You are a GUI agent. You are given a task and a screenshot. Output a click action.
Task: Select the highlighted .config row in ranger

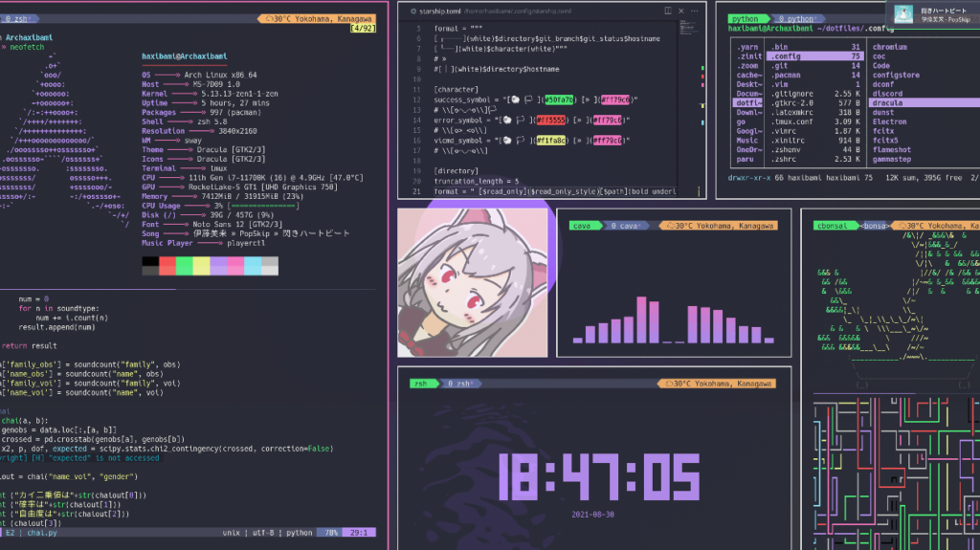coord(815,56)
